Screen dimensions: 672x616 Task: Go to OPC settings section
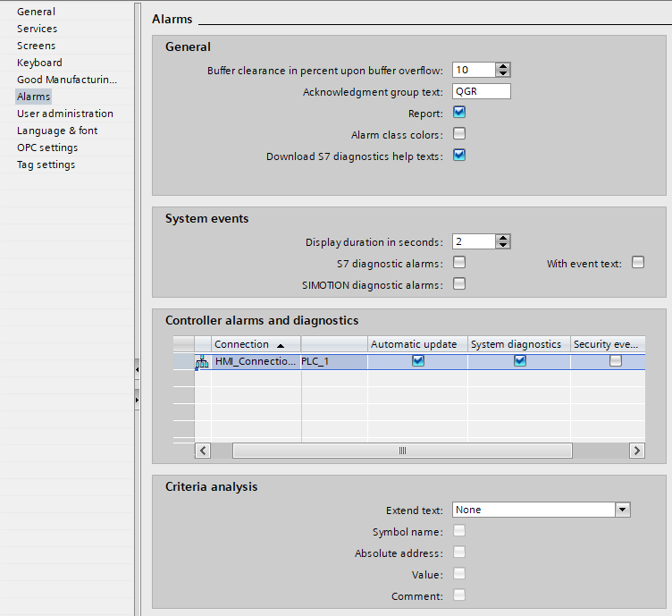47,148
